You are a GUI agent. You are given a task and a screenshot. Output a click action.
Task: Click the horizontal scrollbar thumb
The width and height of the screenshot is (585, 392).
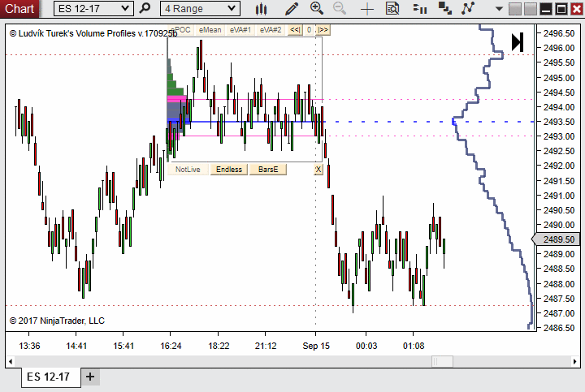coord(443,361)
